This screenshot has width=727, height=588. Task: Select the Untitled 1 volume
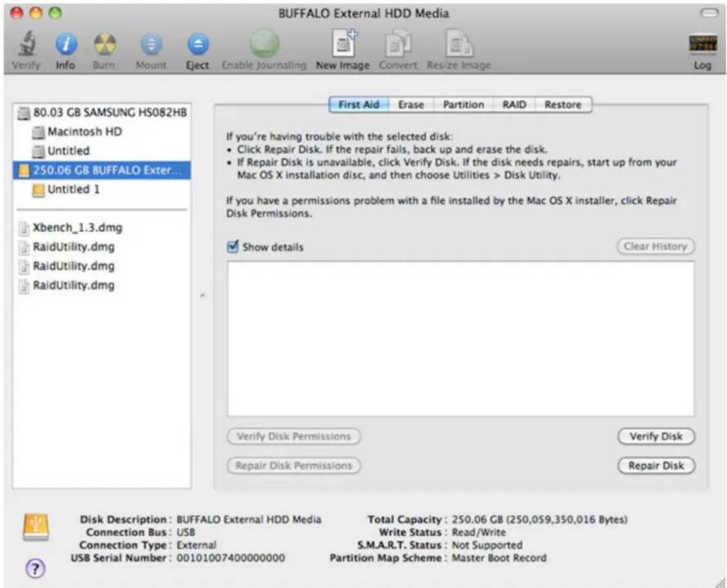tap(102, 189)
